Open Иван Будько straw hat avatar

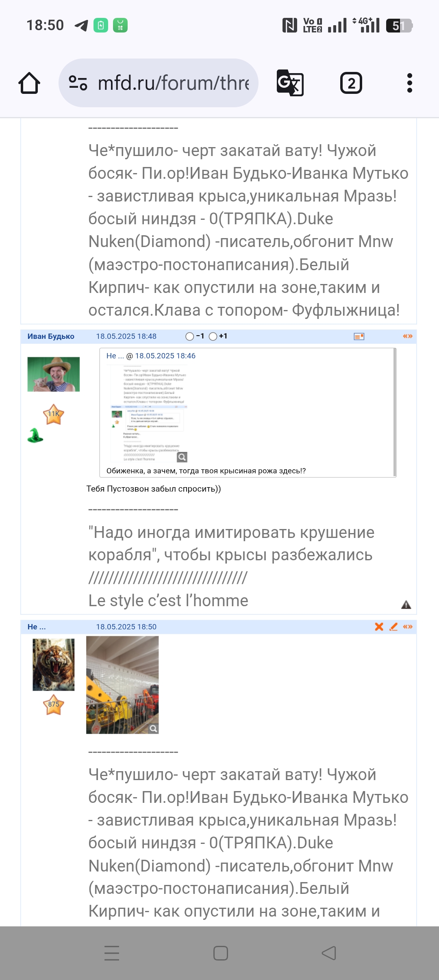tap(54, 374)
